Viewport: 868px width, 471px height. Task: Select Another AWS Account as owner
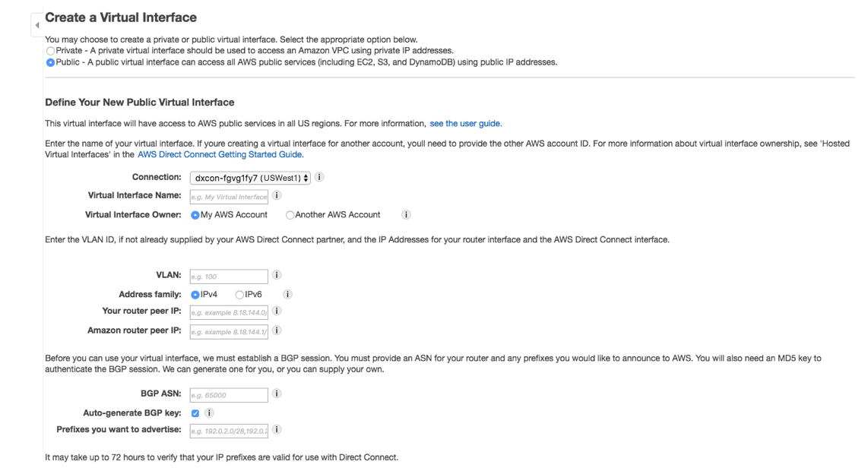(x=290, y=215)
